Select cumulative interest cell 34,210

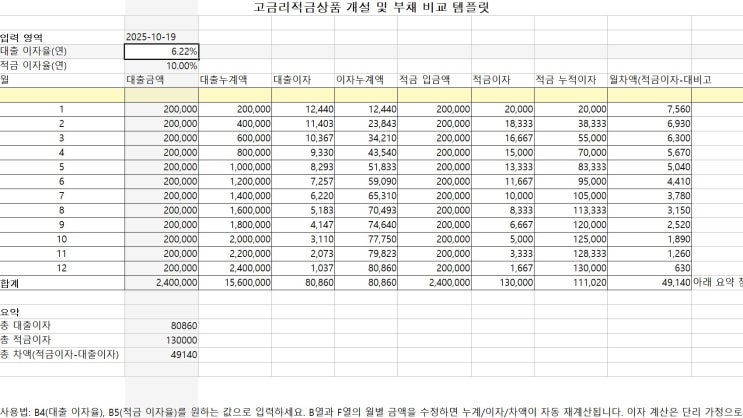(366, 138)
